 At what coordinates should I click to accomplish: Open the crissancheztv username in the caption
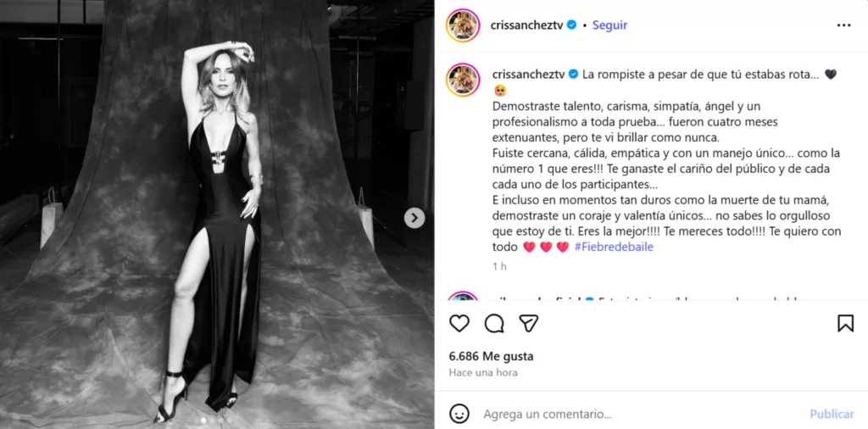(527, 74)
